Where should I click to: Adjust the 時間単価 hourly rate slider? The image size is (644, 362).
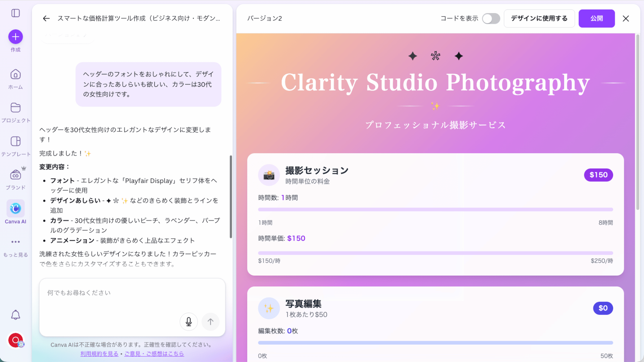pos(435,253)
